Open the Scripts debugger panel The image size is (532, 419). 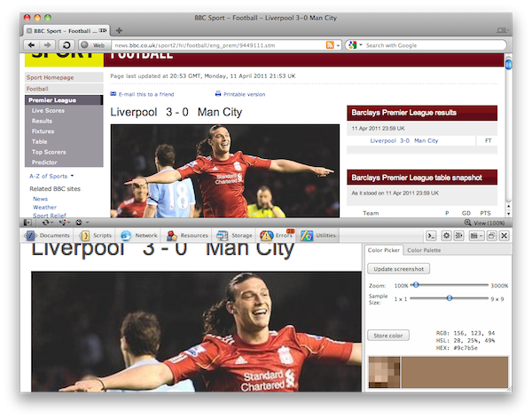coord(96,236)
